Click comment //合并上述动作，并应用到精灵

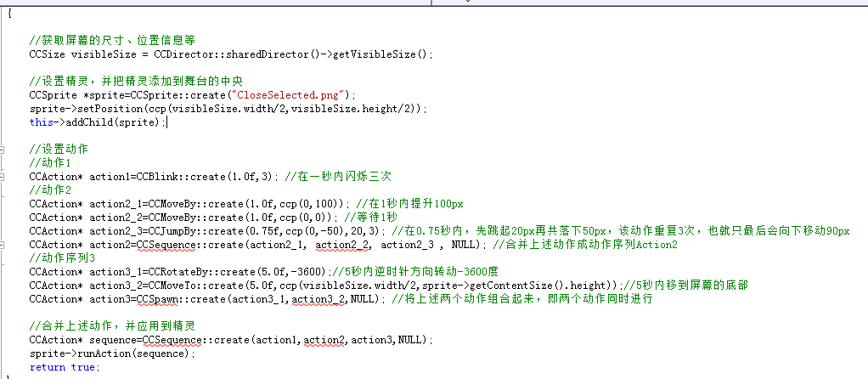(x=112, y=325)
